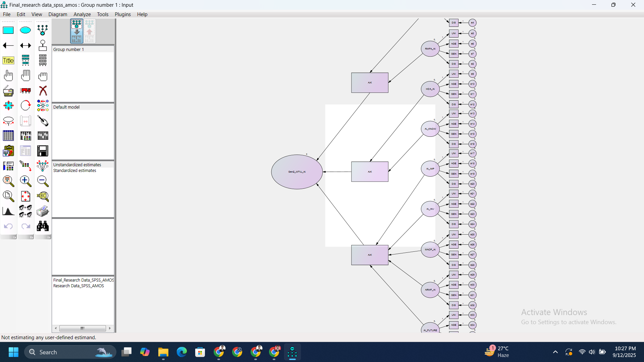Screen dimensions: 644x362
Task: Click the yellow Title figure caption tool
Action: click(x=8, y=60)
